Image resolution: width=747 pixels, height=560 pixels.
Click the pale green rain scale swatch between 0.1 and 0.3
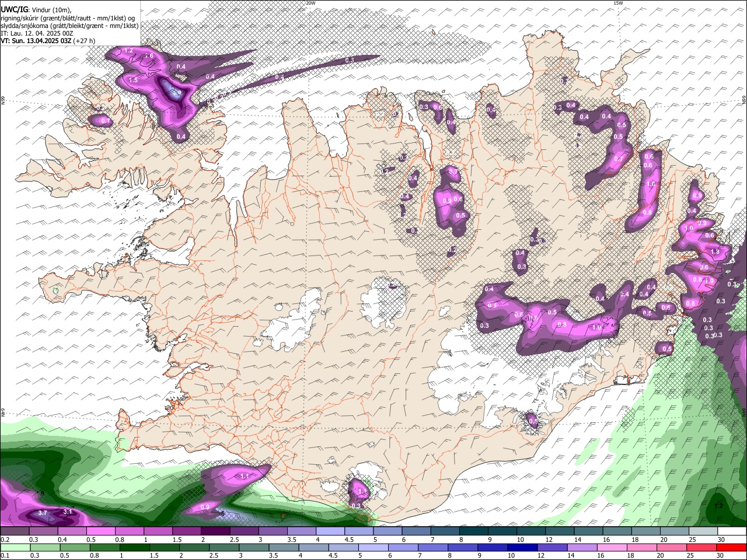pos(15,547)
